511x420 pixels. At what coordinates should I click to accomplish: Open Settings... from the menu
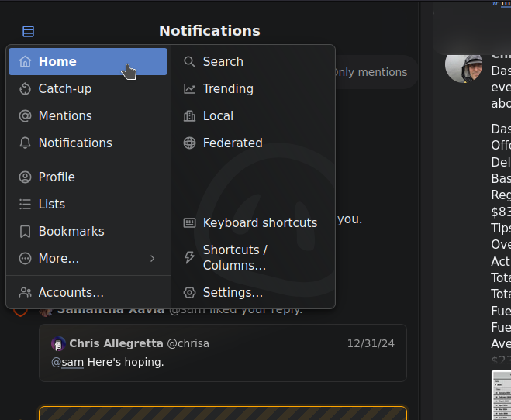(x=253, y=292)
